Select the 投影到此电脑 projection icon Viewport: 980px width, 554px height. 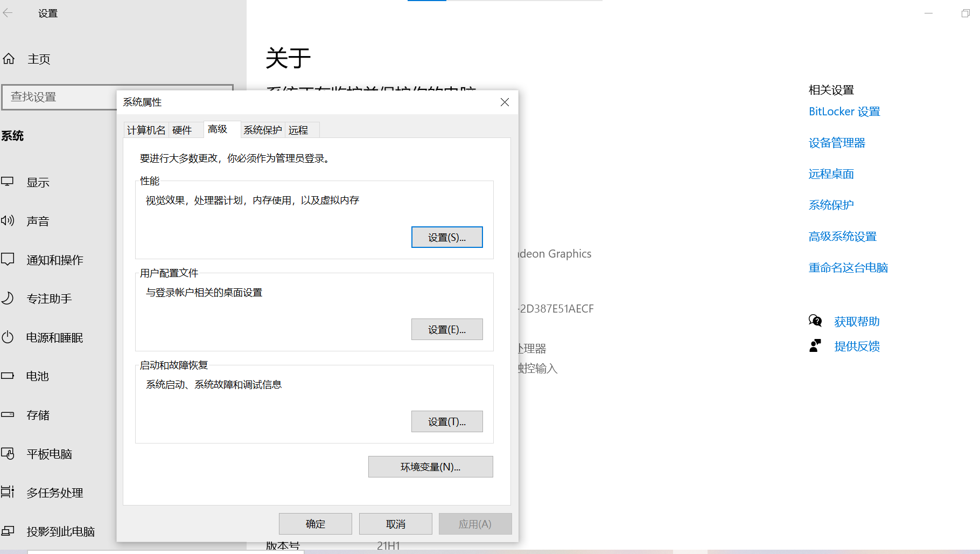(9, 531)
